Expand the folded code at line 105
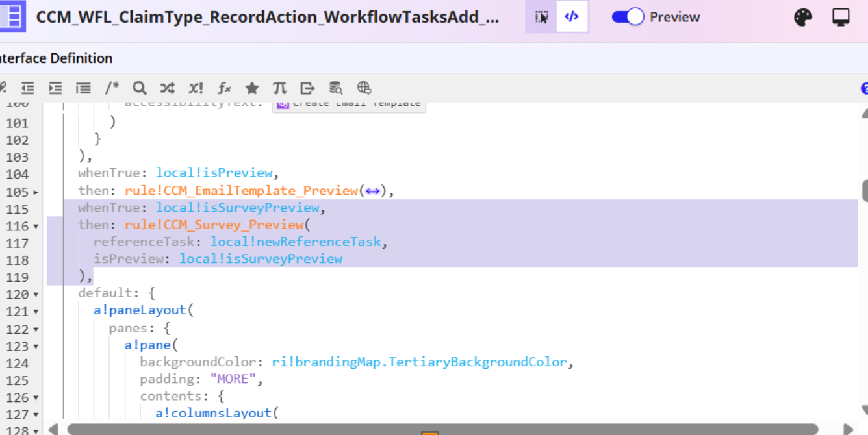This screenshot has width=868, height=435. [35, 192]
